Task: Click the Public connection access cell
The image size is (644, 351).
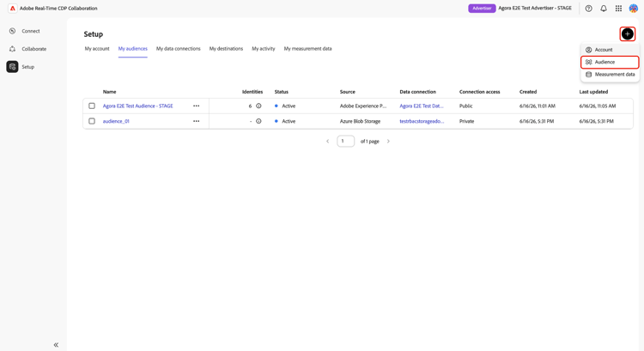Action: [465, 106]
